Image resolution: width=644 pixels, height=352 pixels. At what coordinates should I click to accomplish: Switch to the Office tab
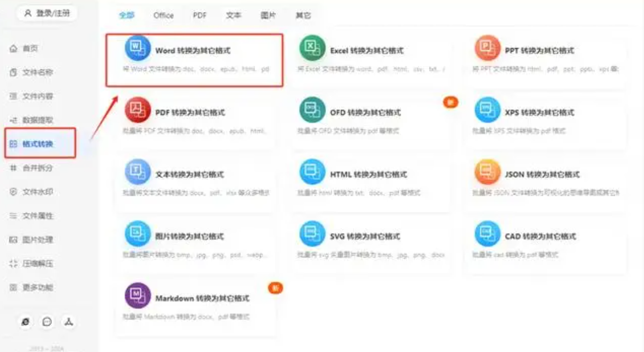click(163, 15)
